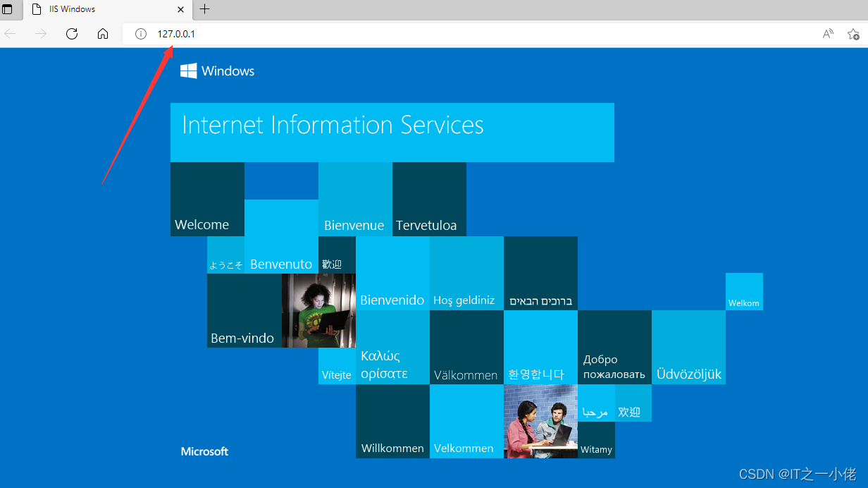Click the Internet Information Services banner
Viewport: 868px width, 488px height.
392,133
